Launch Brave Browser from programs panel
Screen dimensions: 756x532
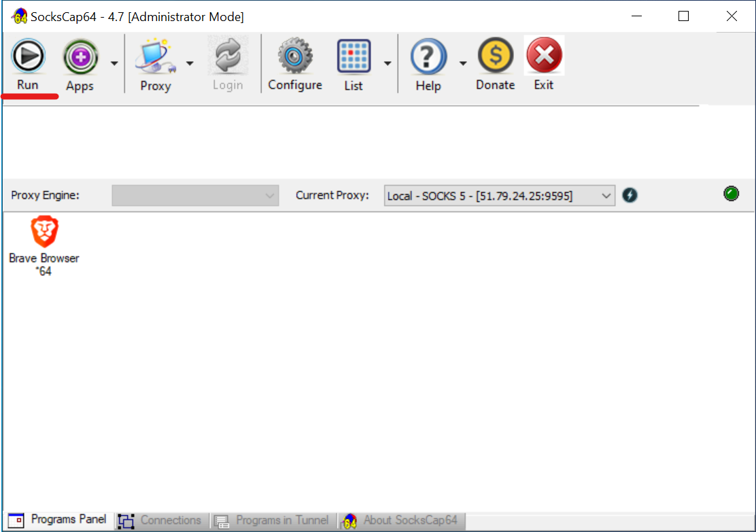pos(44,232)
